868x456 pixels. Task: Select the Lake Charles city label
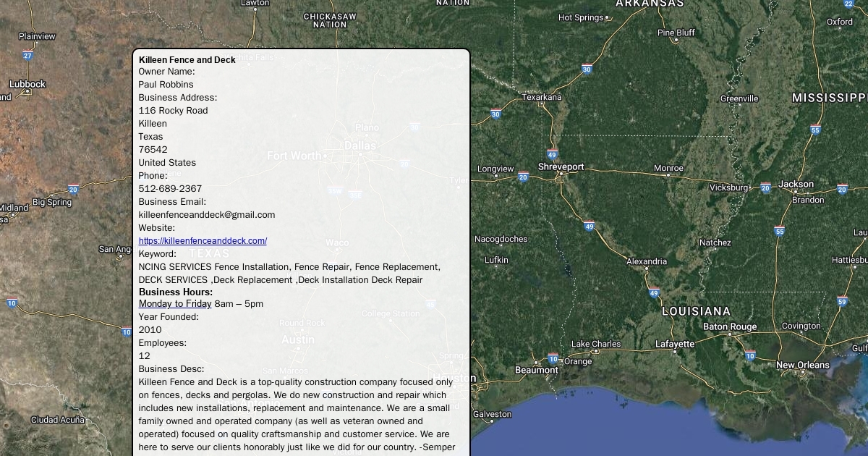point(596,344)
